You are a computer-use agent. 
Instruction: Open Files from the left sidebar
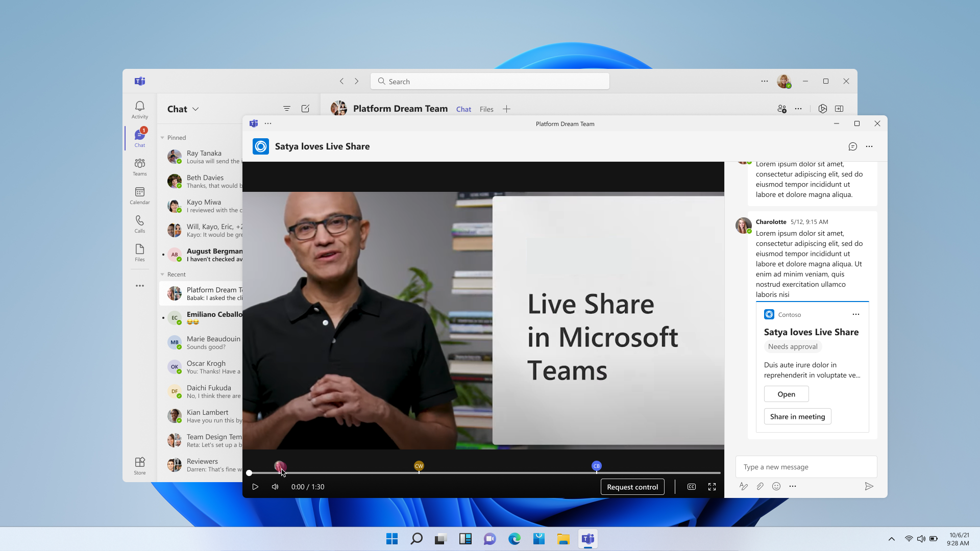(139, 253)
